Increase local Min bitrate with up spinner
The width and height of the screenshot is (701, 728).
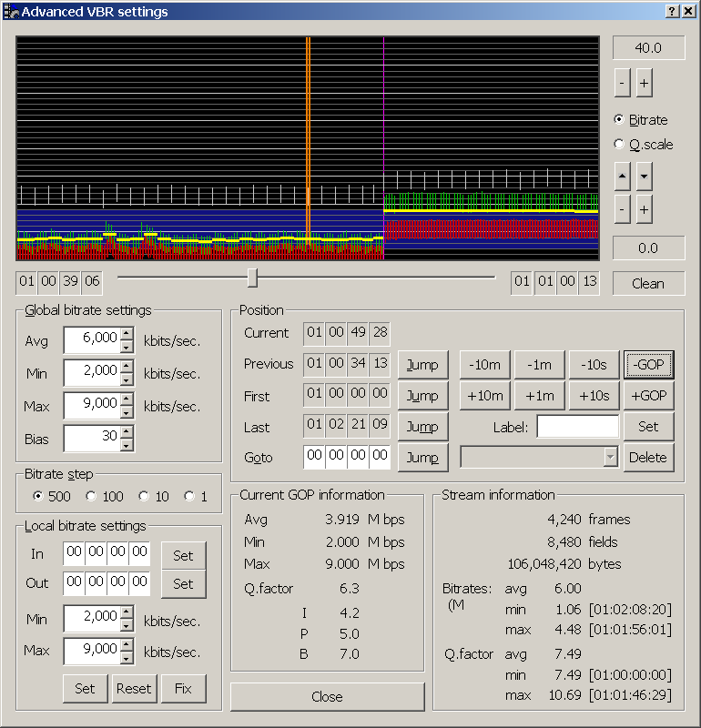(x=127, y=612)
